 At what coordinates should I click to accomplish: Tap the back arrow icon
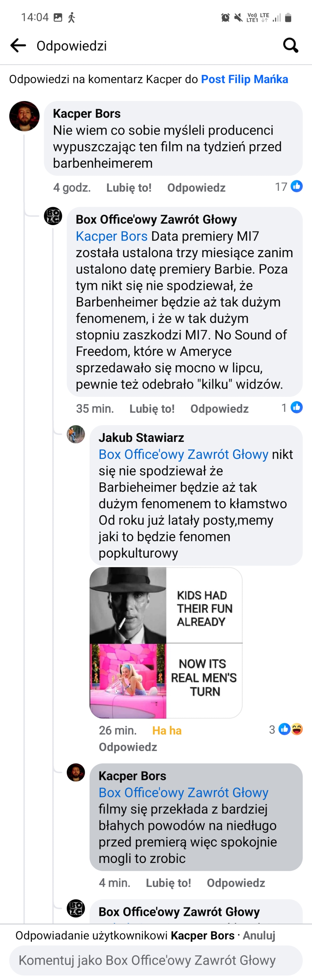coord(18,45)
